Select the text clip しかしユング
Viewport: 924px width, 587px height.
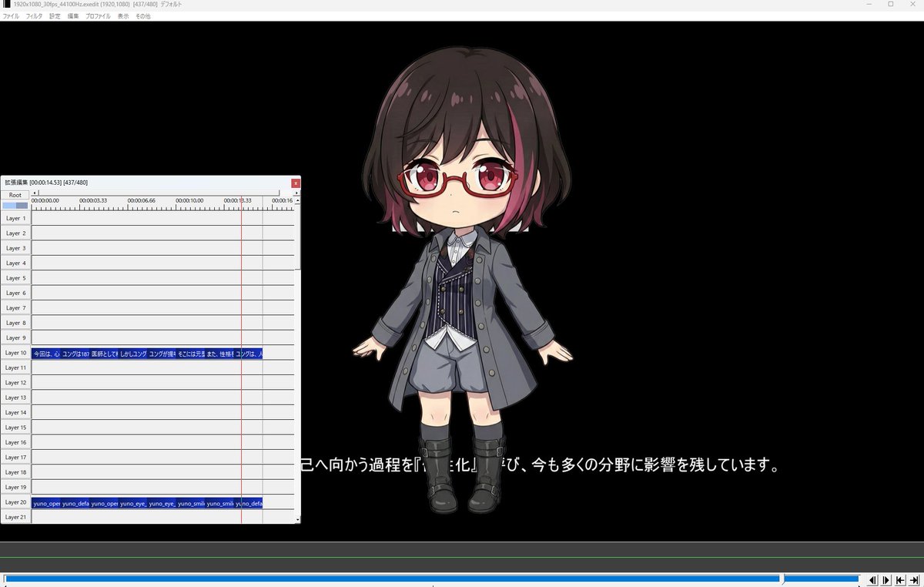(132, 354)
